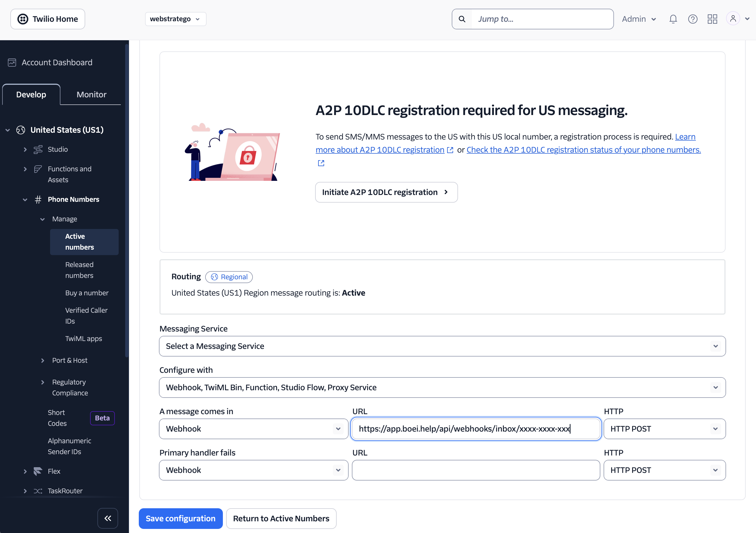This screenshot has height=533, width=756.
Task: Open 'A message comes in' Webhook dropdown
Action: click(254, 429)
